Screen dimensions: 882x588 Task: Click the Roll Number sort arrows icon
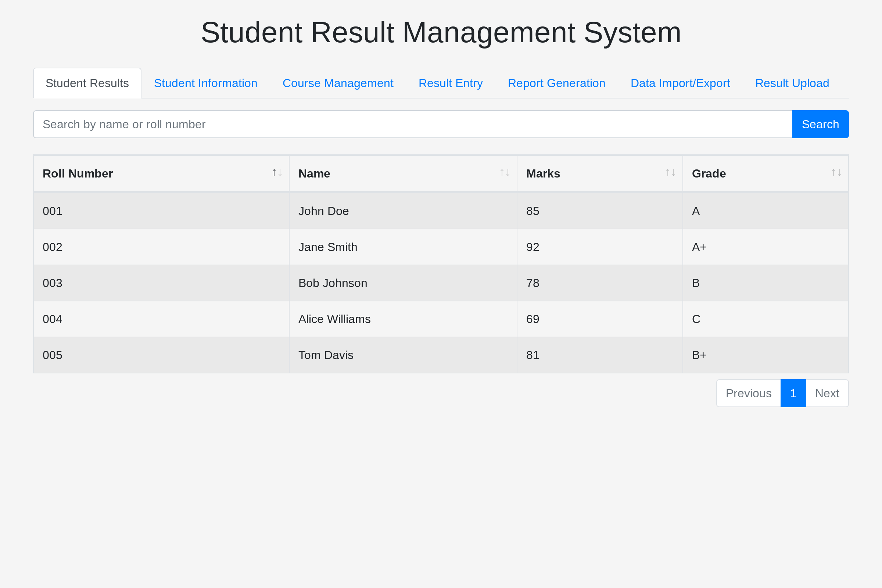click(277, 172)
